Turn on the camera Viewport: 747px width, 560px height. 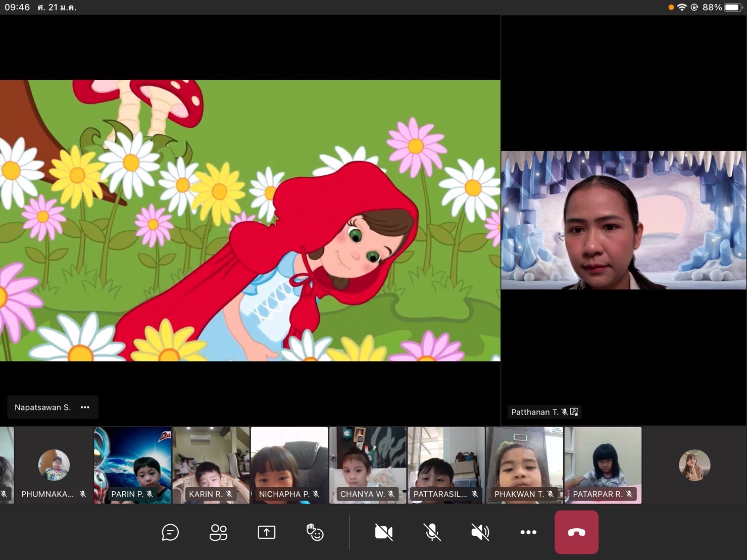click(x=384, y=532)
